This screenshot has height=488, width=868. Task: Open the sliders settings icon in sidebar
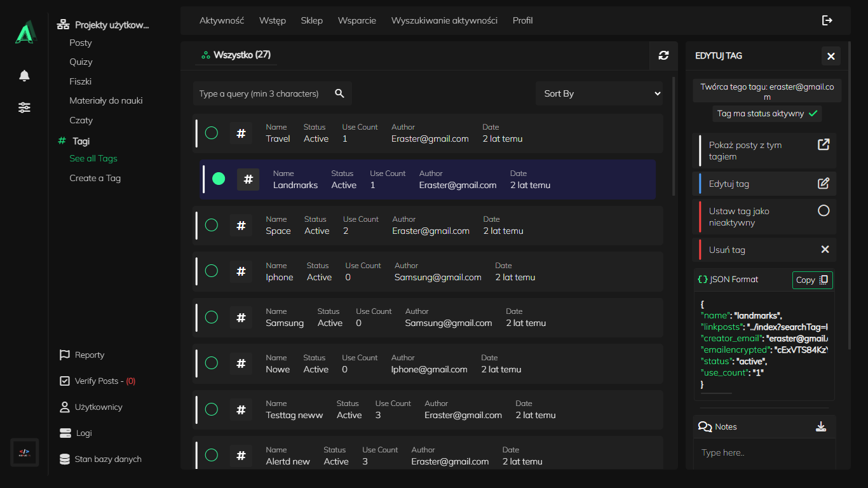click(x=24, y=107)
